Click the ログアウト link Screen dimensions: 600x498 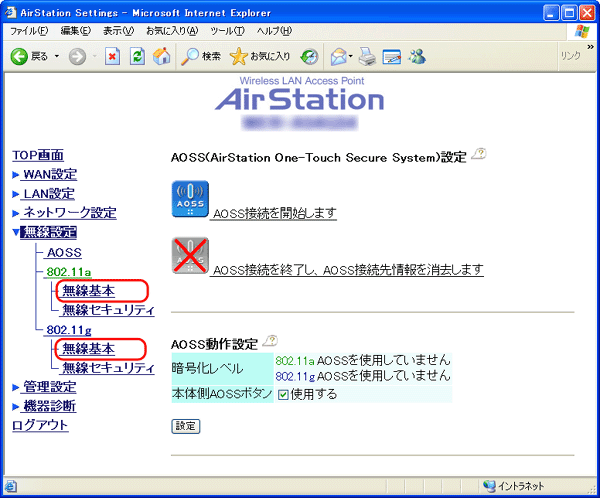point(40,425)
